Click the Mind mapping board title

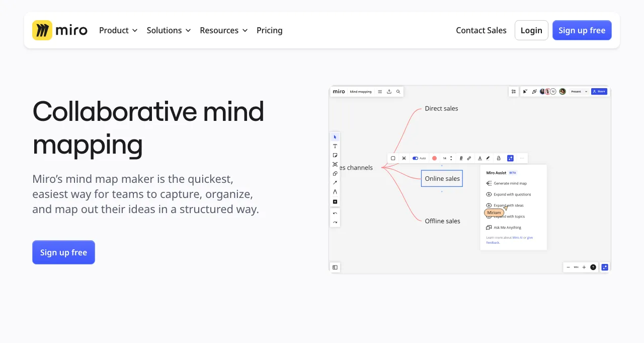361,92
